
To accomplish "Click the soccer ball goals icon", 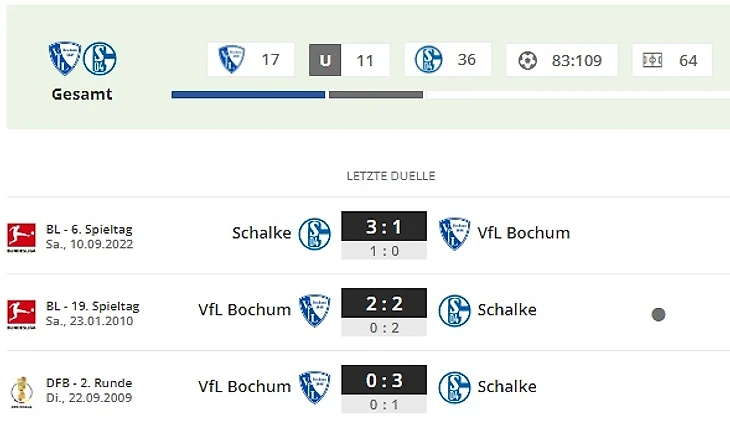I will coord(527,60).
